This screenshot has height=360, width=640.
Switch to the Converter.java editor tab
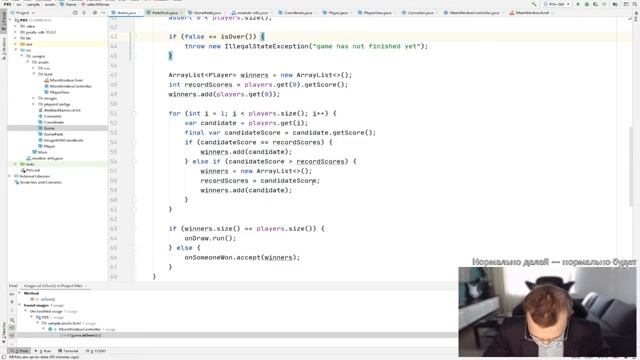pyautogui.click(x=420, y=13)
